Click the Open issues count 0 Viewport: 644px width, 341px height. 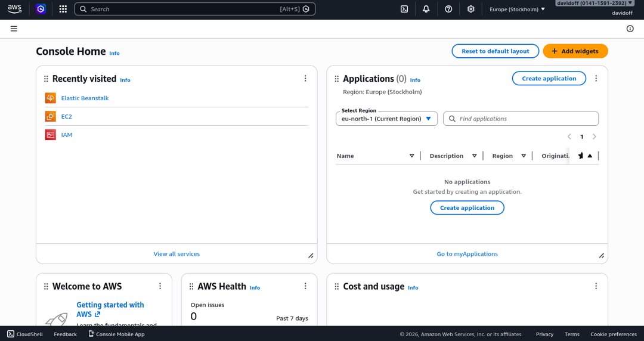[x=193, y=316]
